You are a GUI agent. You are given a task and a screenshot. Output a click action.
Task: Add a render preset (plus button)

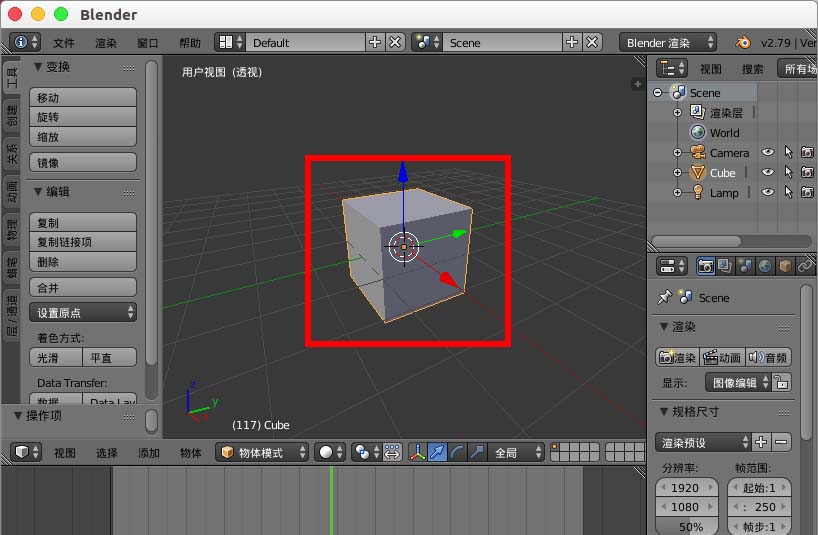[x=761, y=442]
